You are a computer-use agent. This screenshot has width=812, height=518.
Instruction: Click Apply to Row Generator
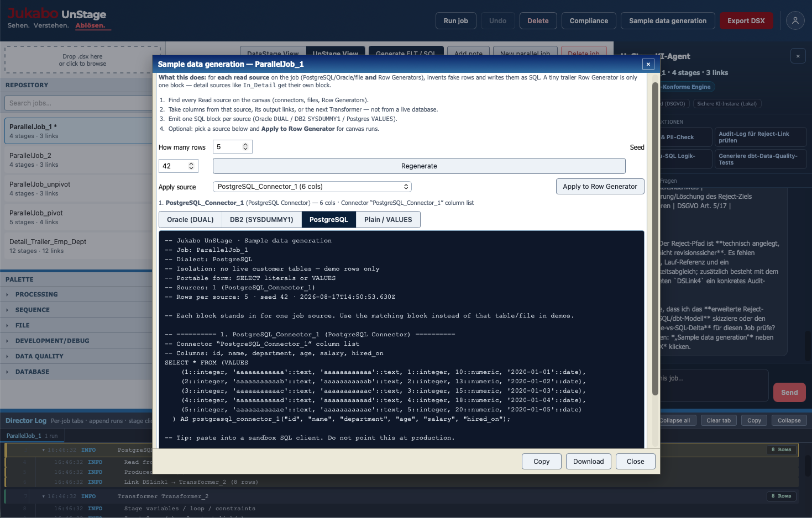600,187
